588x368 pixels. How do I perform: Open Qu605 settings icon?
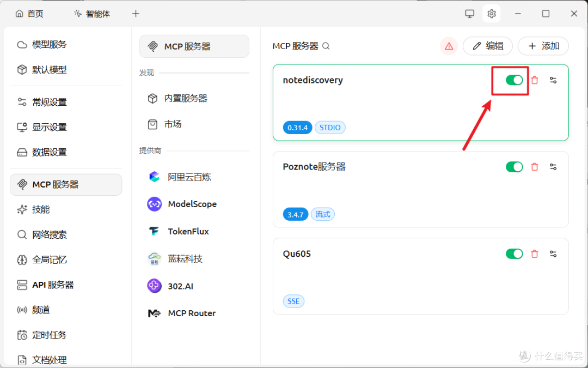(553, 254)
